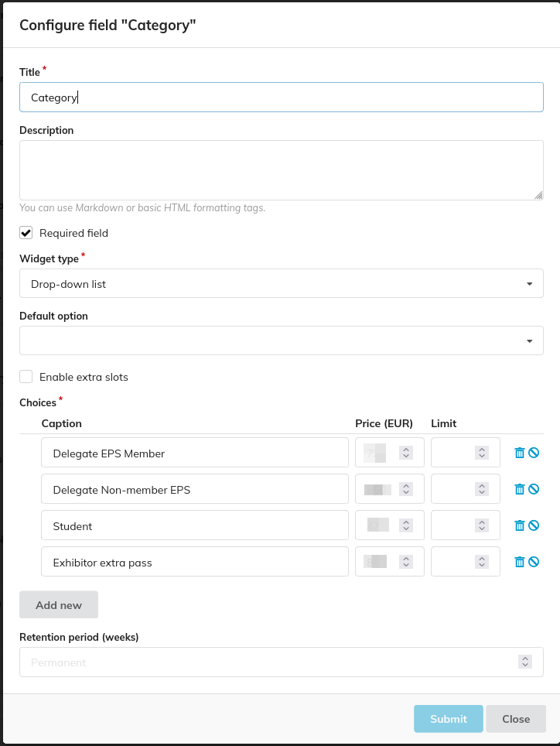Click price stepper for Delegate EPS Member

[405, 453]
